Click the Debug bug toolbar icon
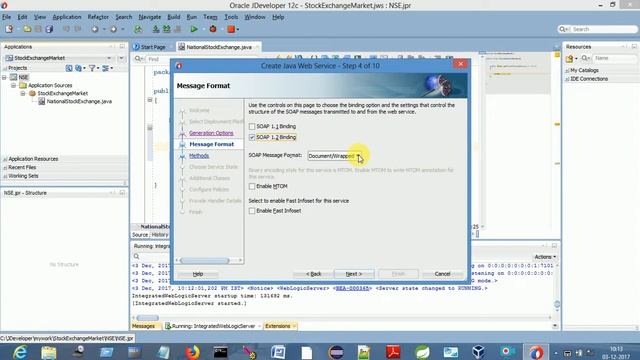The height and width of the screenshot is (360, 640). pos(213,29)
